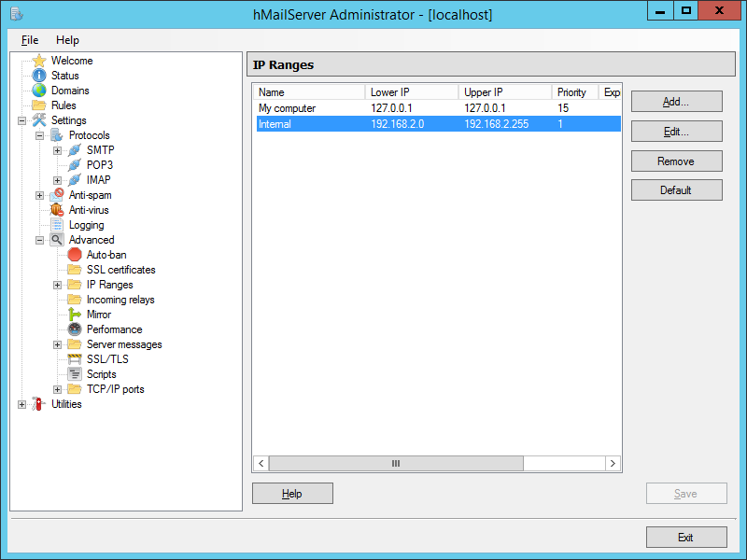
Task: Click the horizontal scrollbar thumb
Action: [x=396, y=463]
